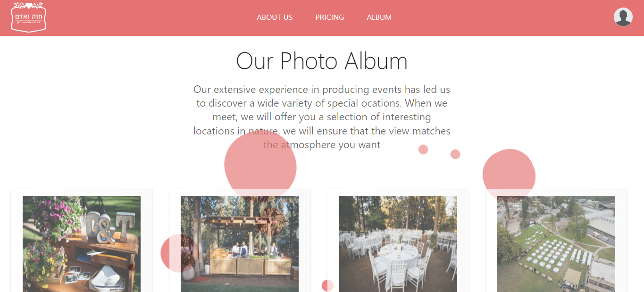Image resolution: width=644 pixels, height=292 pixels.
Task: Click the paragraph about special locations
Action: click(x=322, y=117)
